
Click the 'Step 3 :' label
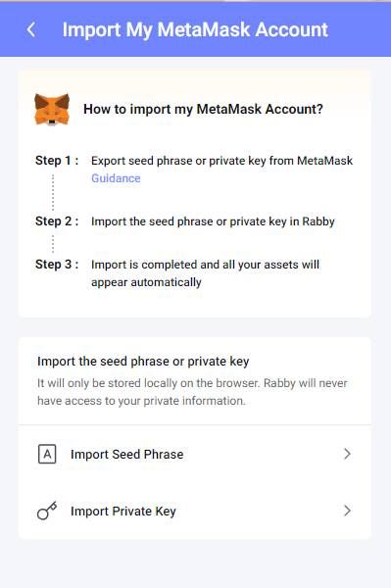[x=57, y=265]
